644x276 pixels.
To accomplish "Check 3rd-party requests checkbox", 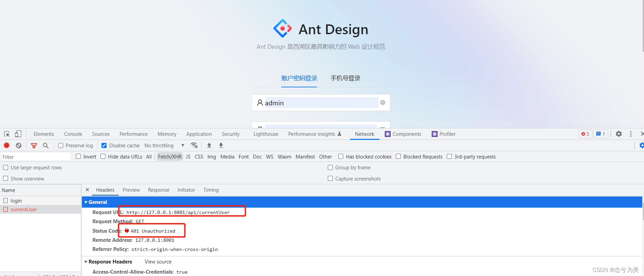I will click(450, 156).
